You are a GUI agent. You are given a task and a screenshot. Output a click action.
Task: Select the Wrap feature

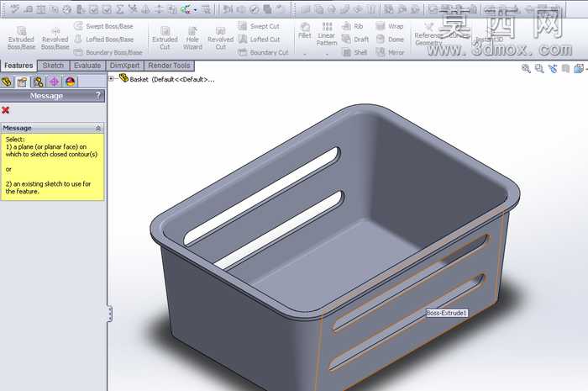(x=390, y=26)
